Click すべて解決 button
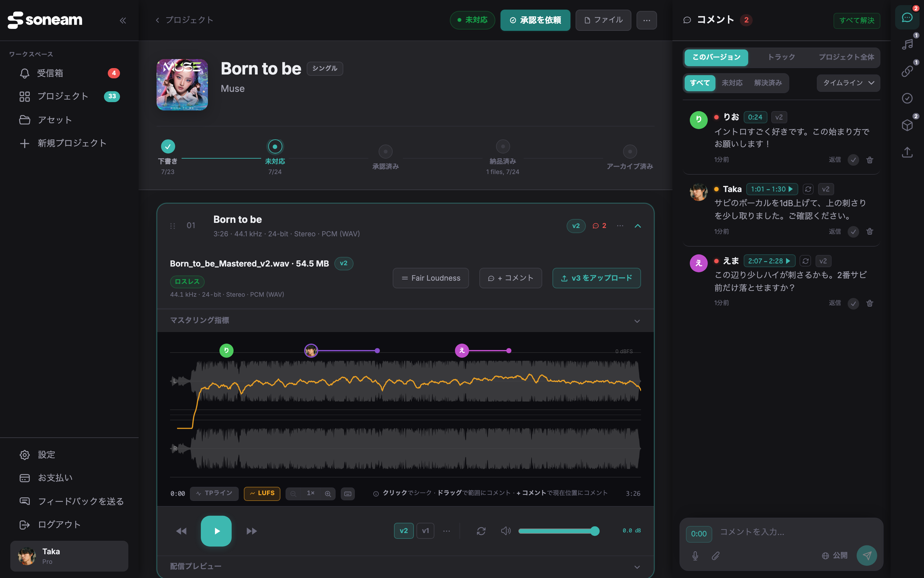924x578 pixels. (x=857, y=20)
